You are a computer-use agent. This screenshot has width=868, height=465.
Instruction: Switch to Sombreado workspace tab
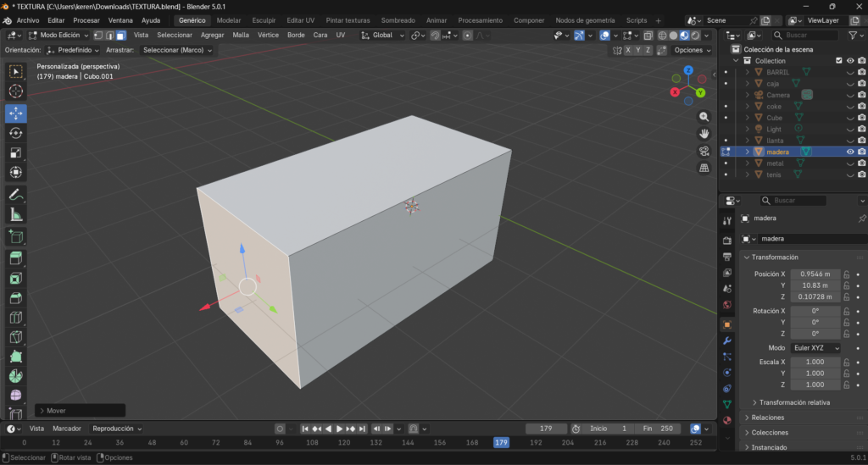point(398,20)
